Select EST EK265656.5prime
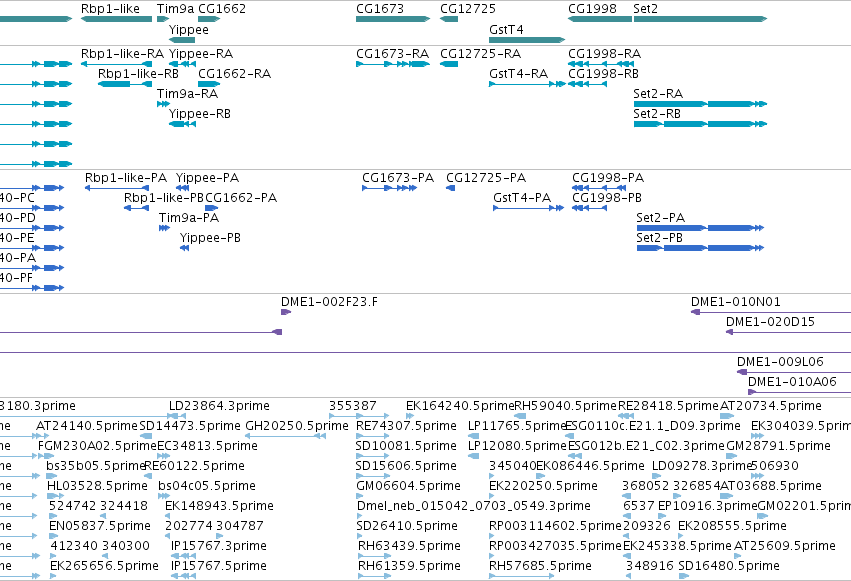The height and width of the screenshot is (581, 851). (x=53, y=576)
